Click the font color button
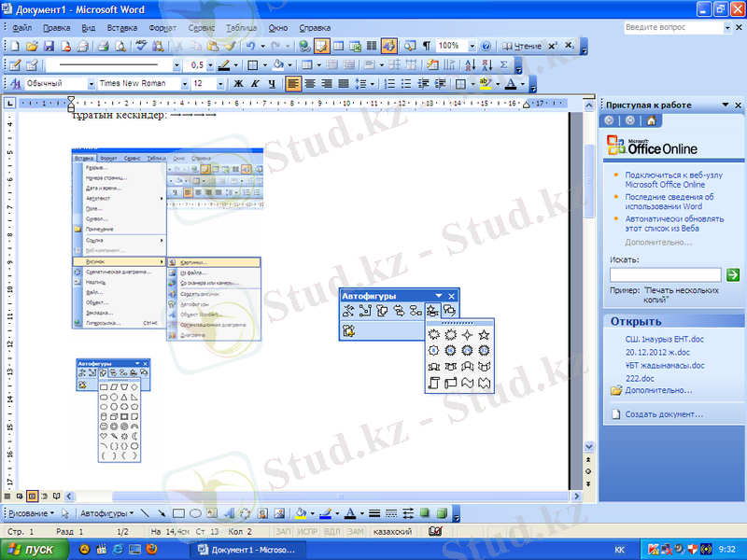This screenshot has width=747, height=560. (511, 84)
